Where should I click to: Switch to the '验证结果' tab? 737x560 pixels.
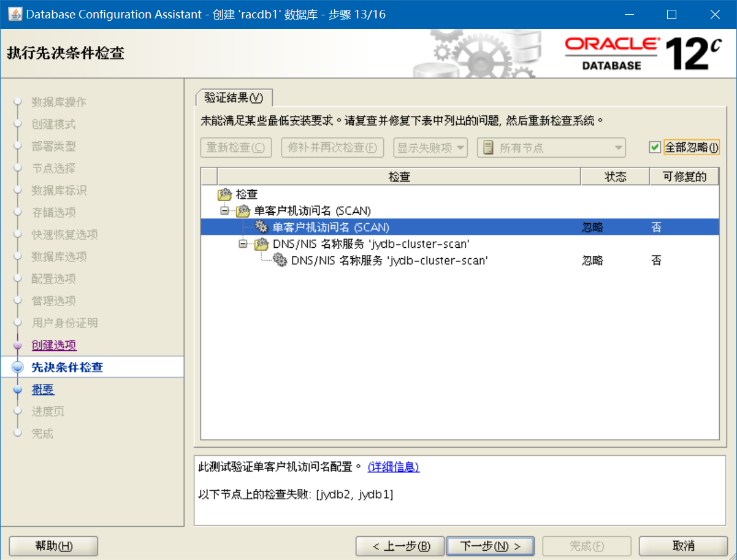click(234, 98)
